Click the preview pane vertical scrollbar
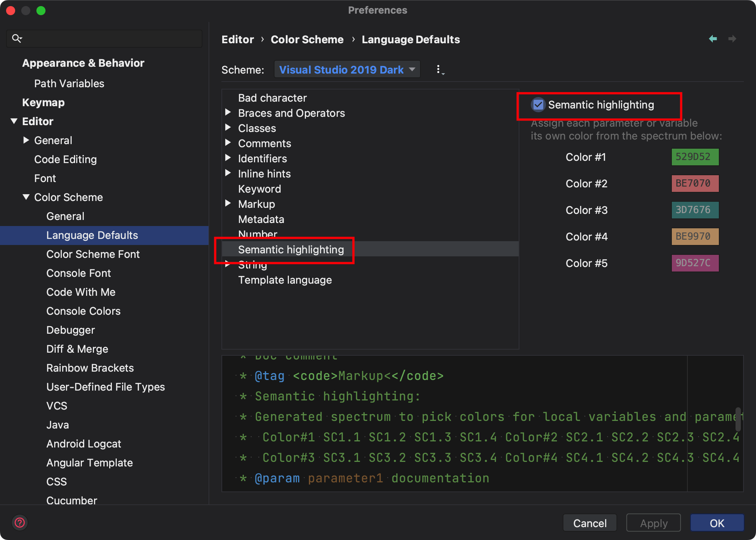The height and width of the screenshot is (540, 756). pos(738,419)
